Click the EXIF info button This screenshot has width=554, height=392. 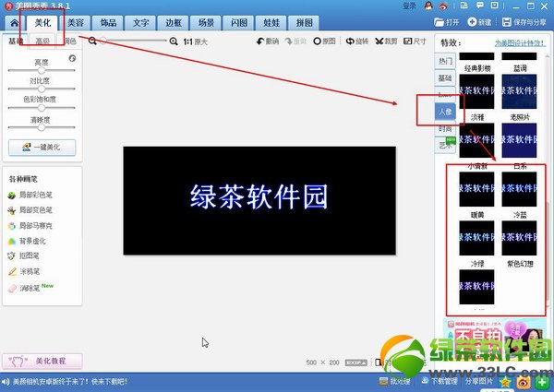[355, 362]
